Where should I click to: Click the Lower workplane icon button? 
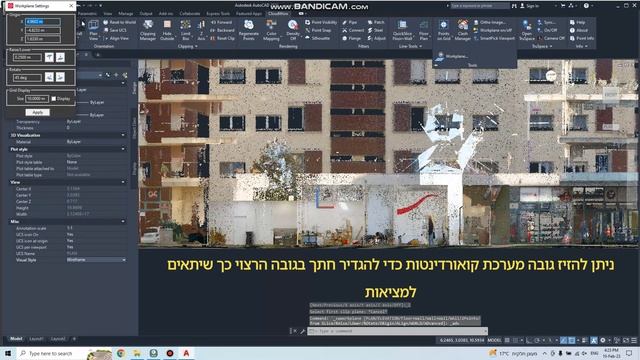coord(60,58)
